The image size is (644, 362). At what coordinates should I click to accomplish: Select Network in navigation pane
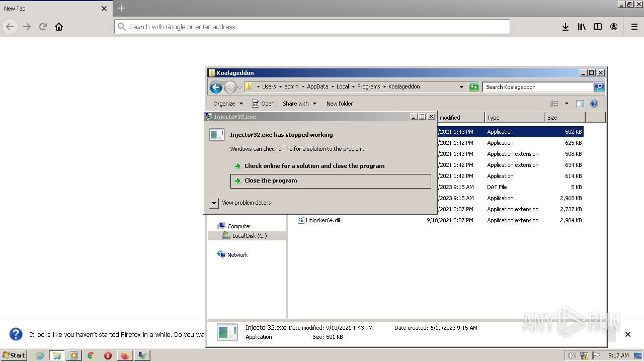coord(237,255)
